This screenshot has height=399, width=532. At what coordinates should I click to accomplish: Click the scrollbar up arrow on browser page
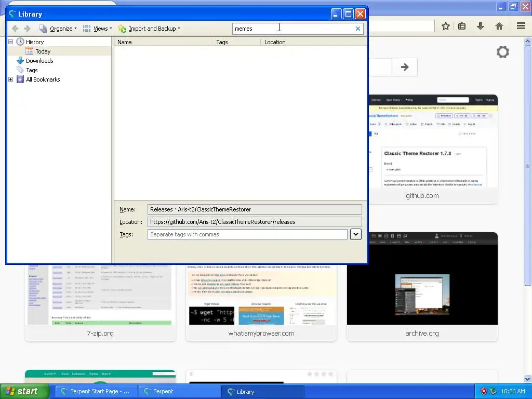point(527,42)
